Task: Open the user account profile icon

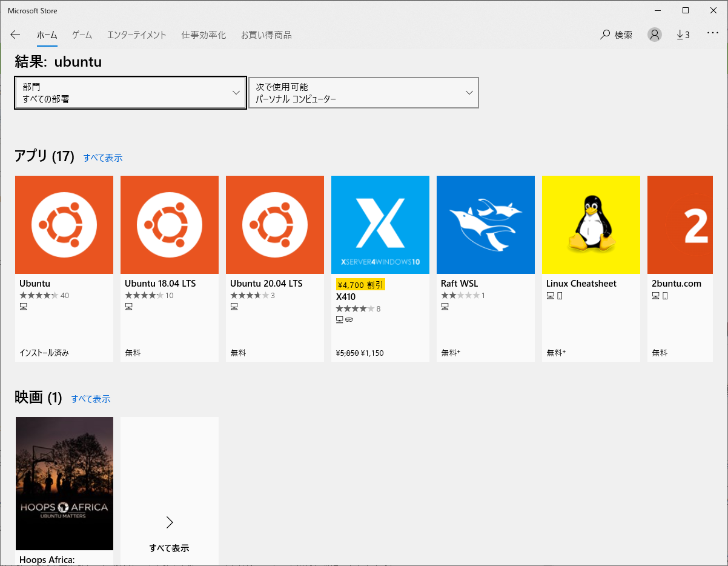Action: (x=654, y=35)
